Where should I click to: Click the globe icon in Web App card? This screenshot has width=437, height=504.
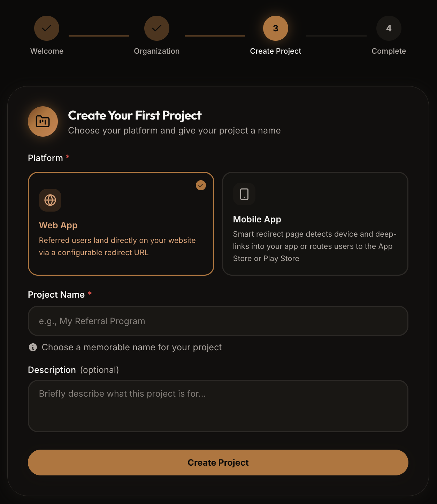click(x=50, y=200)
